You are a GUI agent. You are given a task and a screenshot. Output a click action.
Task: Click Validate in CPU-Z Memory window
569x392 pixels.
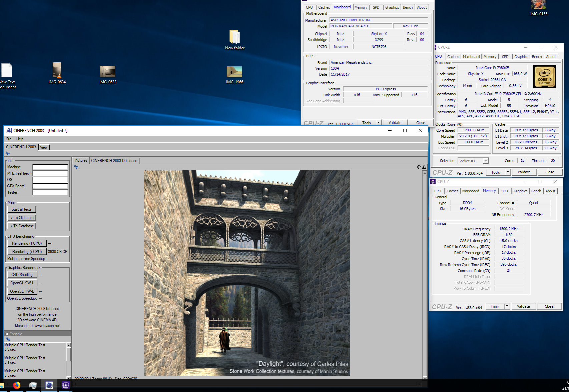[x=523, y=306]
